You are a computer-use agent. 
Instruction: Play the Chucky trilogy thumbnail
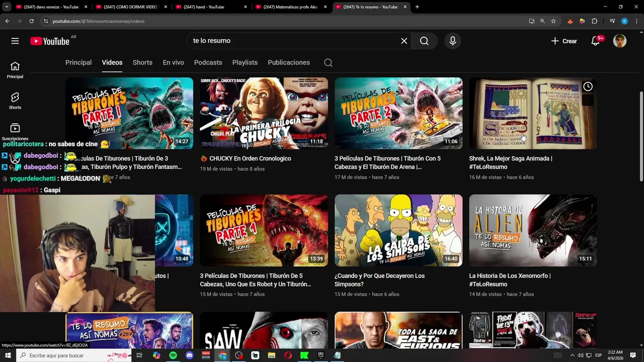(x=264, y=113)
